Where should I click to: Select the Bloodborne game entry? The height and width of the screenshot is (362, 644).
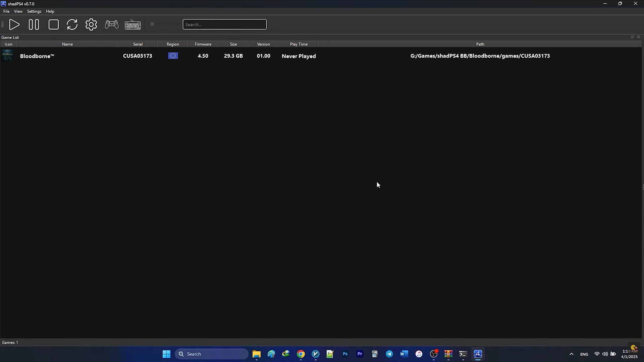37,56
